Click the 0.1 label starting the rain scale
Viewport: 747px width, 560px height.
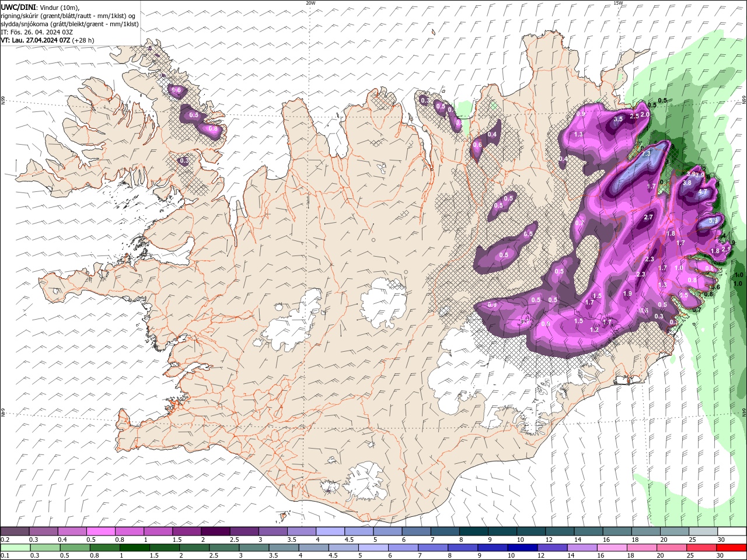tap(5, 555)
